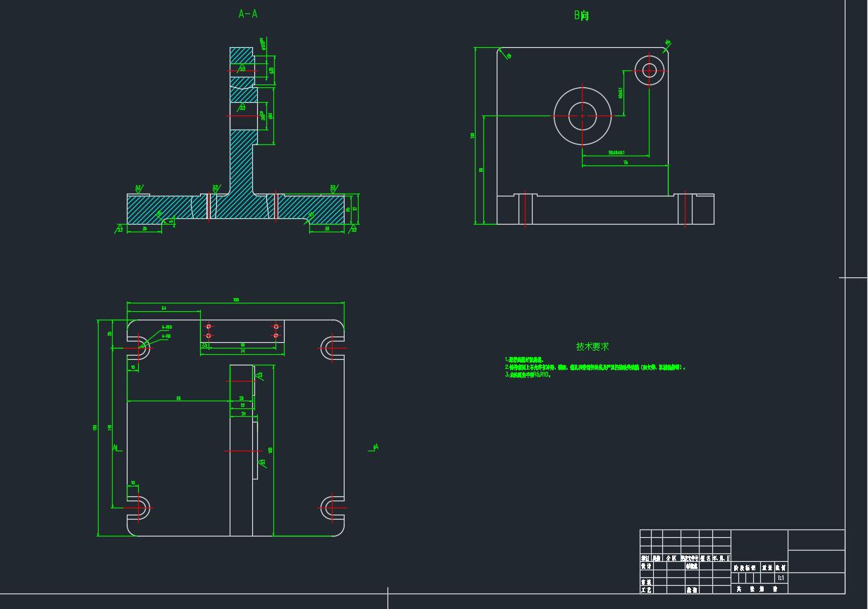Image resolution: width=868 pixels, height=609 pixels.
Task: Select the right section arrow marker A
Action: [374, 447]
